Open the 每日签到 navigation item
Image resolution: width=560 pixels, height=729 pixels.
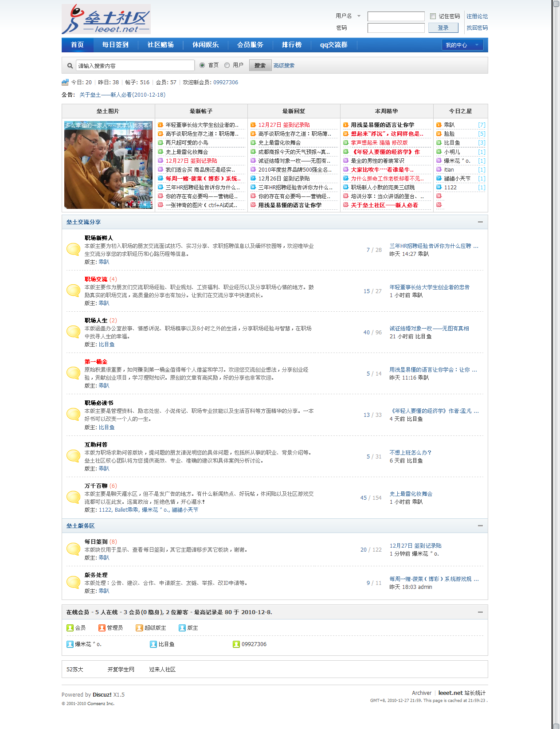pos(115,45)
